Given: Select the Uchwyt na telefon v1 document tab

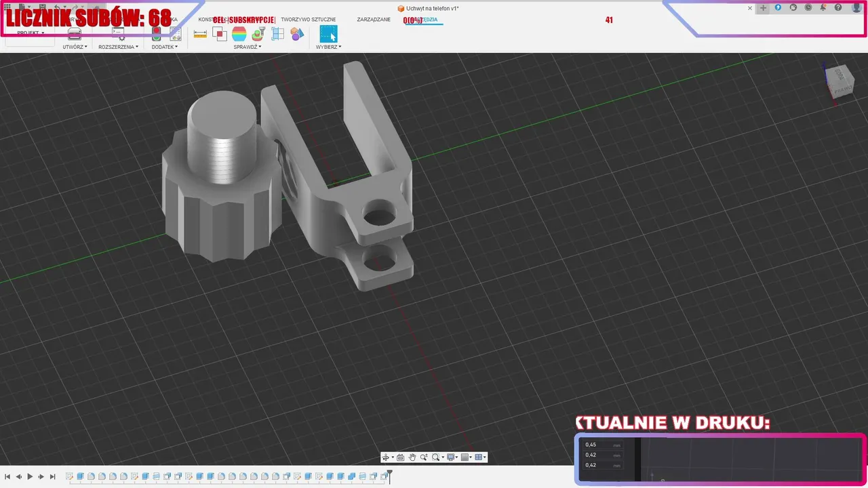Looking at the screenshot, I should [428, 8].
